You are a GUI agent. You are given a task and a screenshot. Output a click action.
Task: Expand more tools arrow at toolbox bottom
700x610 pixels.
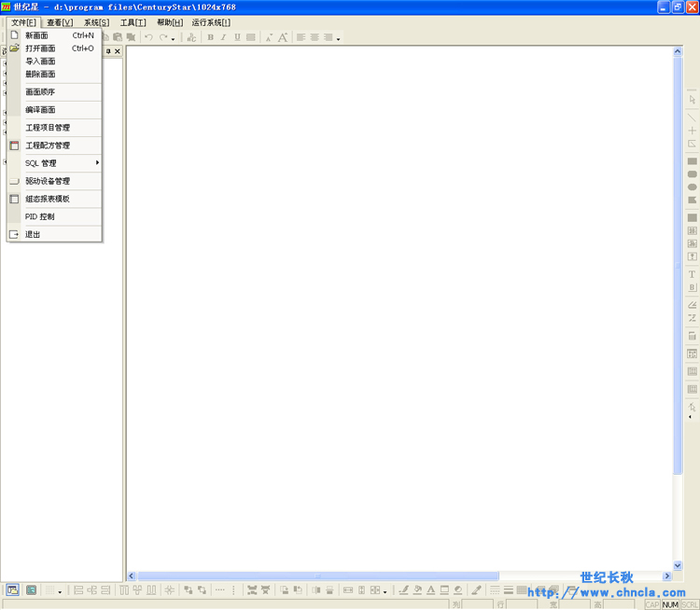(x=690, y=417)
